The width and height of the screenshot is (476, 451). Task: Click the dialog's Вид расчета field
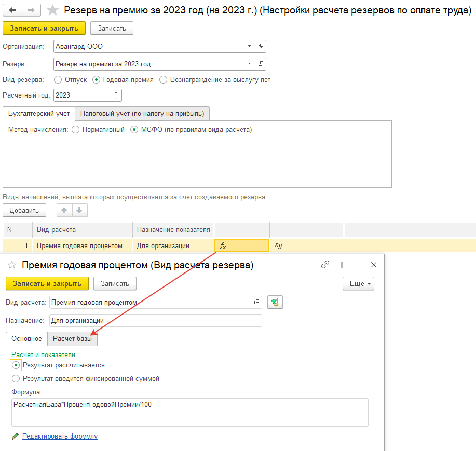[150, 302]
